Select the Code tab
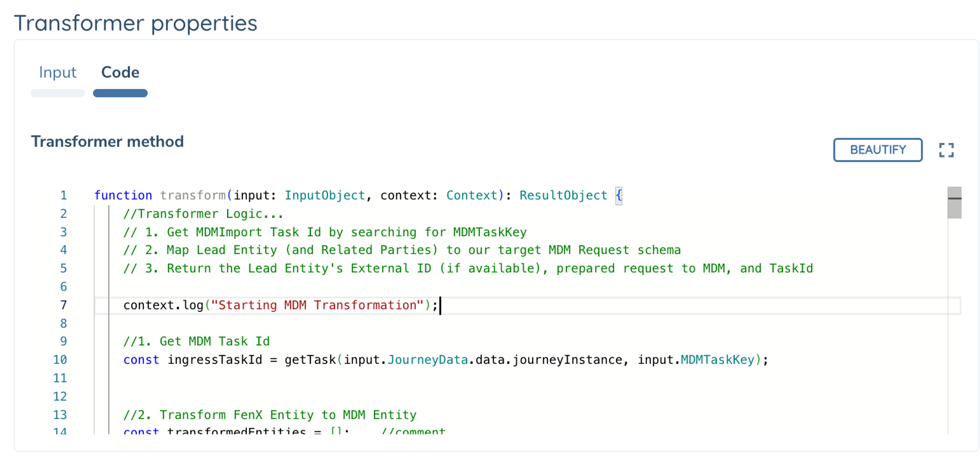This screenshot has width=980, height=460. point(120,72)
